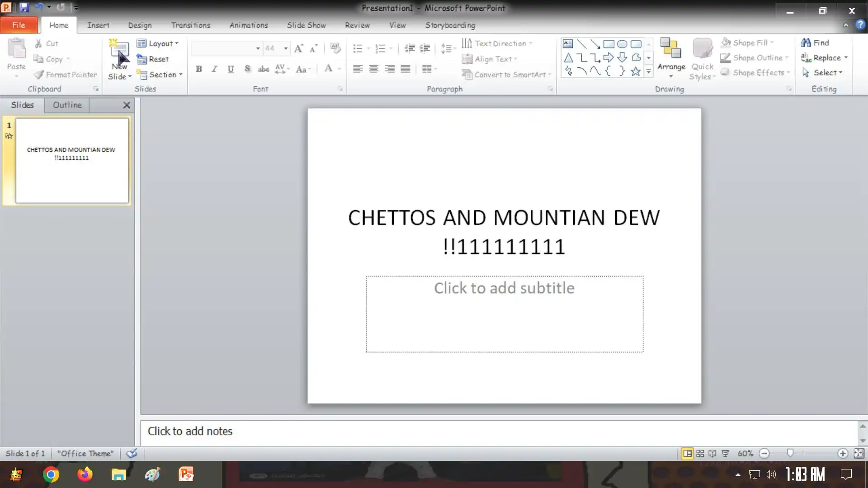Viewport: 868px width, 488px height.
Task: Click the zoom slider handle
Action: click(790, 453)
